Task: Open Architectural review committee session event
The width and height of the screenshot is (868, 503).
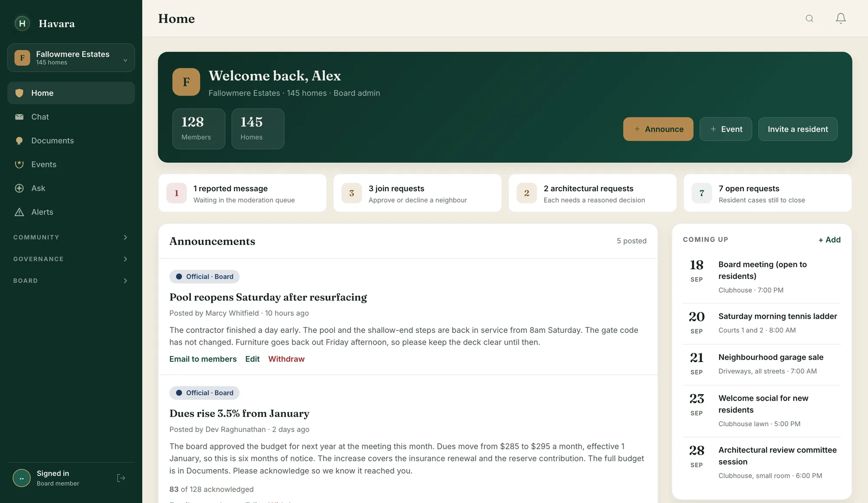Action: click(x=762, y=463)
